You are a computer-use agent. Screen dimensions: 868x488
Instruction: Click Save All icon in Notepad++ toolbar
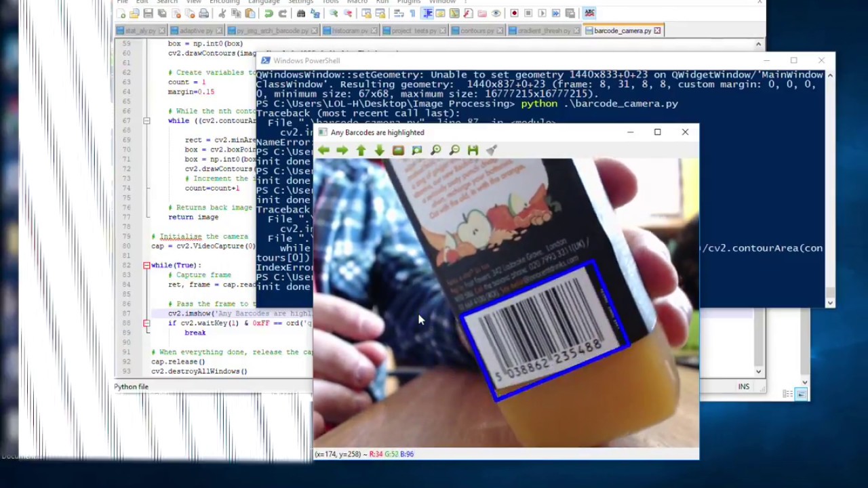(x=162, y=13)
